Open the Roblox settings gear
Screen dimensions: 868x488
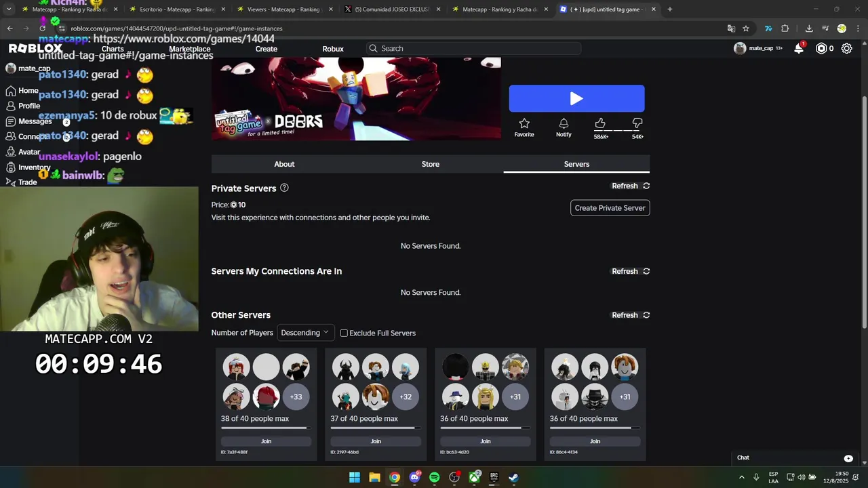coord(847,48)
